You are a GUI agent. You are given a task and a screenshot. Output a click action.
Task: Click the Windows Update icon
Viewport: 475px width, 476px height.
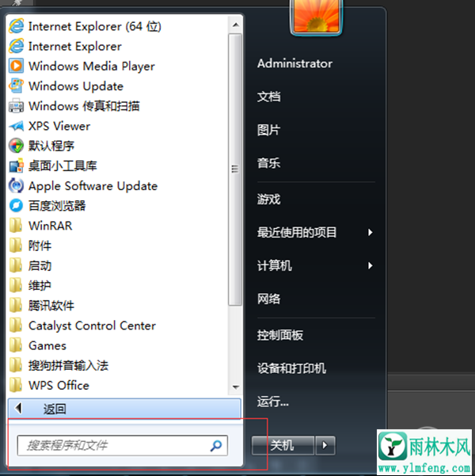coord(16,86)
